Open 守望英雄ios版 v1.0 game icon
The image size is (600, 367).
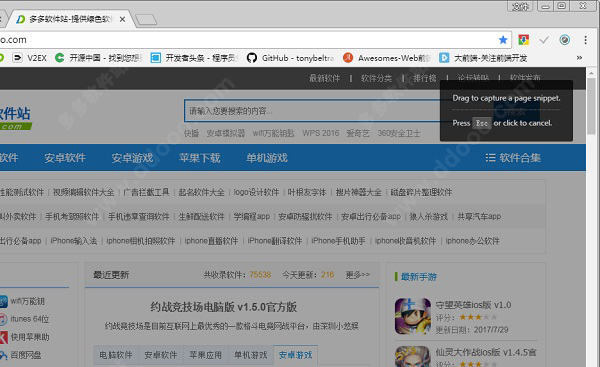tap(413, 316)
